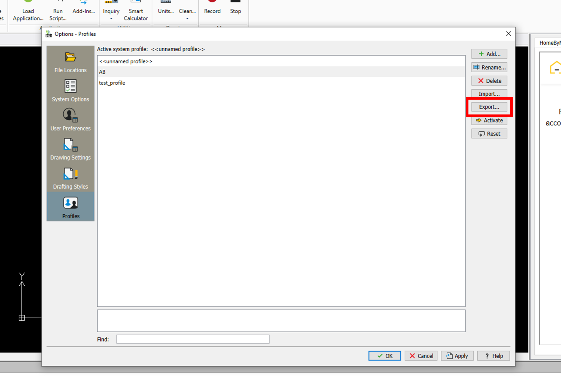Open the Drafting Styles section
561x392 pixels.
[70, 178]
